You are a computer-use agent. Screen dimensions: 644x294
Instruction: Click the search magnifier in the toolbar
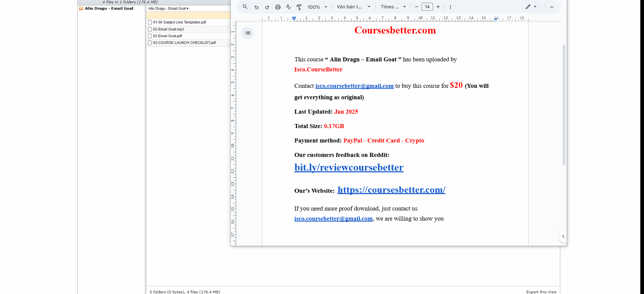245,7
